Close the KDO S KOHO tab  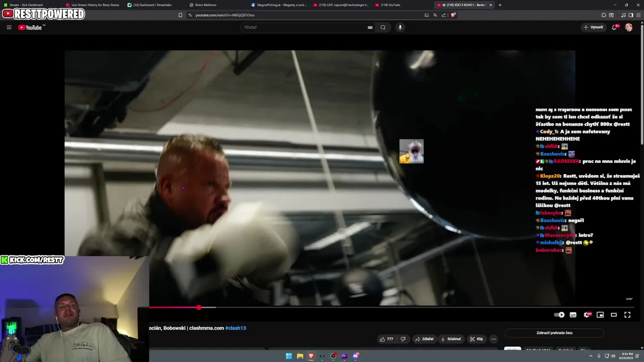coord(491,5)
